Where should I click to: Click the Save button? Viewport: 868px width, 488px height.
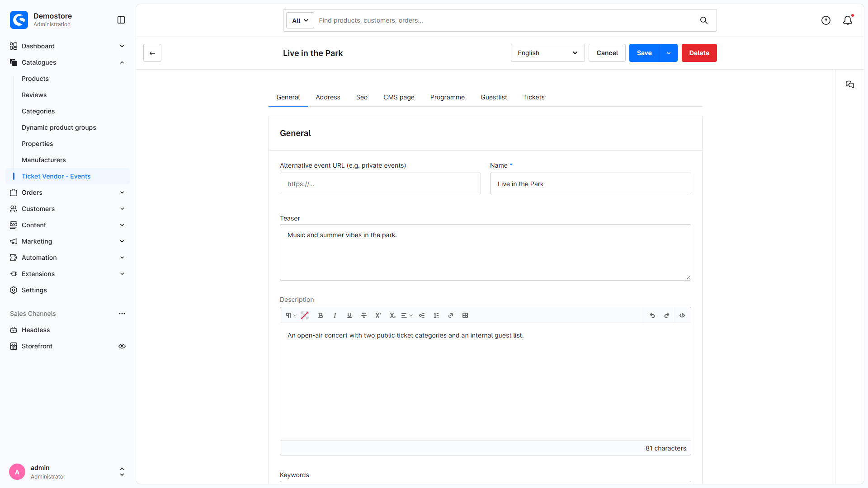click(x=644, y=53)
